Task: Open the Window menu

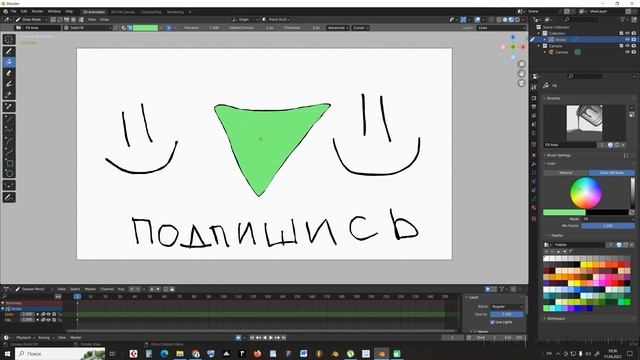Action: click(54, 11)
